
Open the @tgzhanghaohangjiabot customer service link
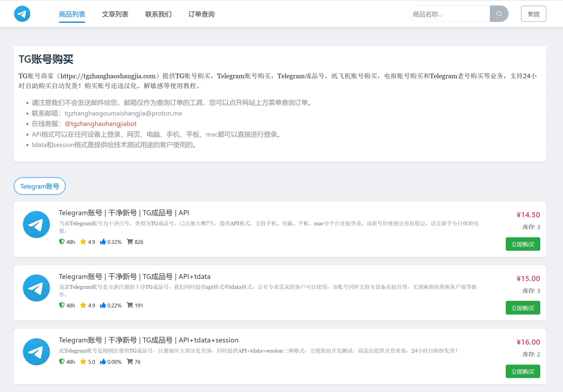101,124
